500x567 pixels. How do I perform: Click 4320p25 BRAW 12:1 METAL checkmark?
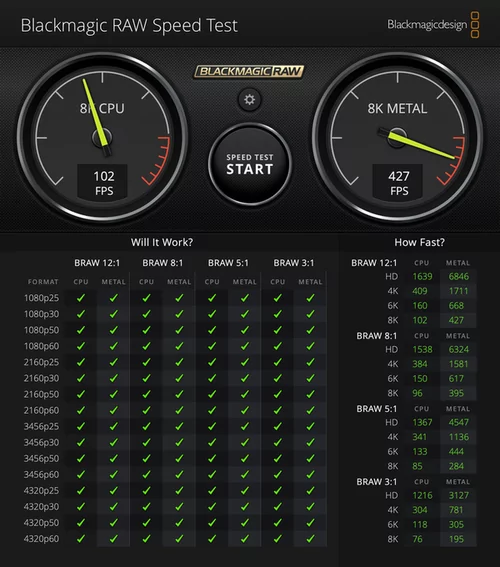(x=114, y=491)
